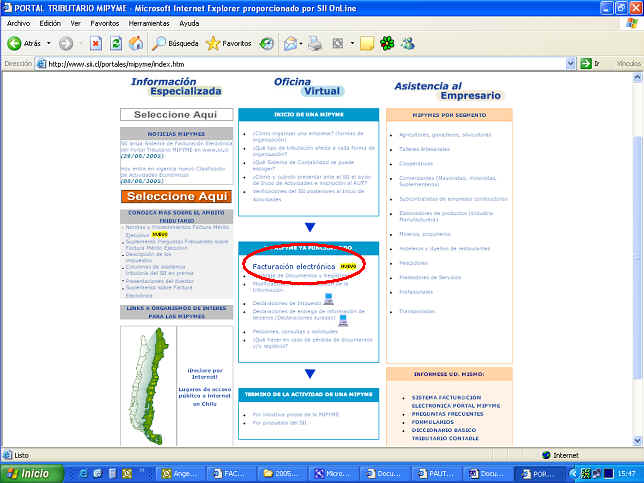Open the Búsqueda search tool
Screen dimensions: 644x483
[175, 43]
